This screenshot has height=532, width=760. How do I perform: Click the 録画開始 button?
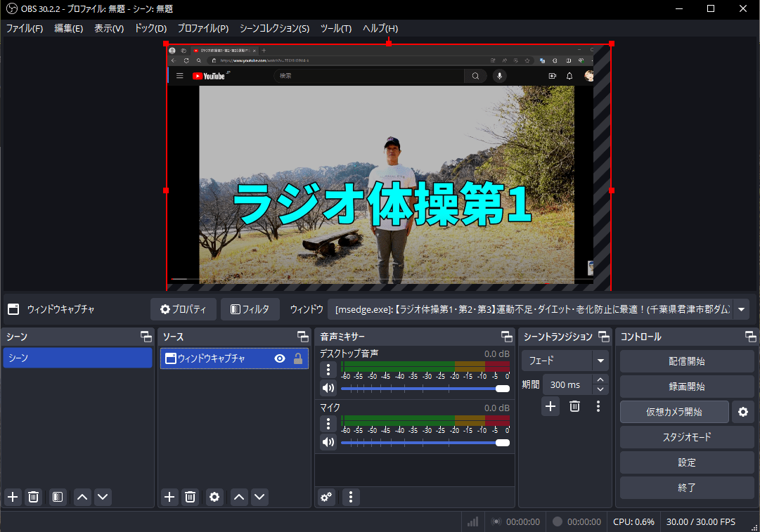(x=687, y=386)
